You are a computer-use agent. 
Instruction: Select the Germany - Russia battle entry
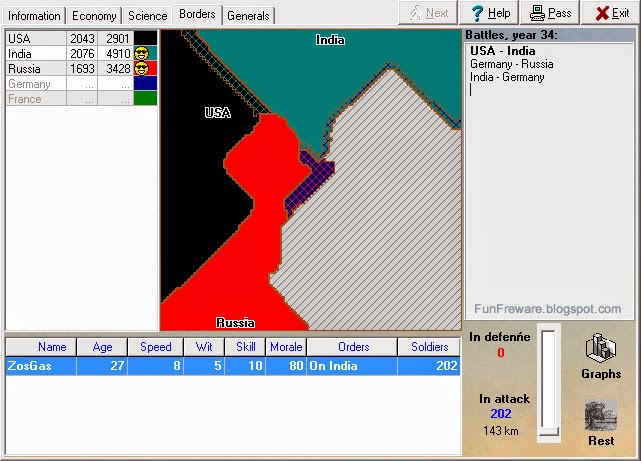[511, 64]
